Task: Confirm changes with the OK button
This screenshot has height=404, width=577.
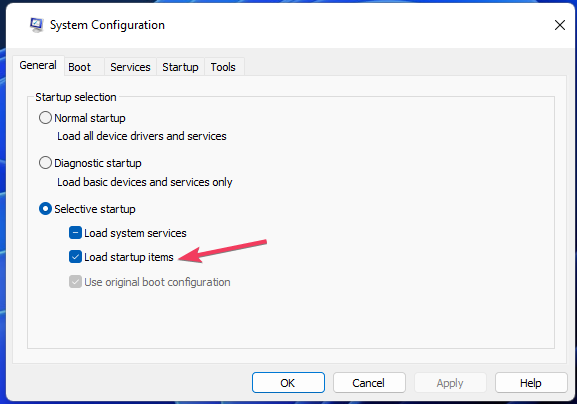Action: [288, 383]
